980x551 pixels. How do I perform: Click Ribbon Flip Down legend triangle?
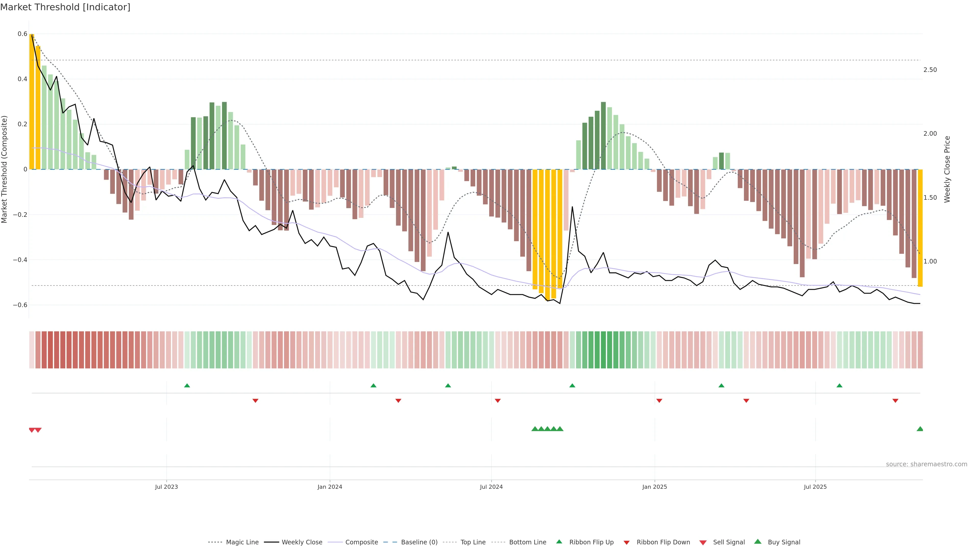(x=627, y=542)
